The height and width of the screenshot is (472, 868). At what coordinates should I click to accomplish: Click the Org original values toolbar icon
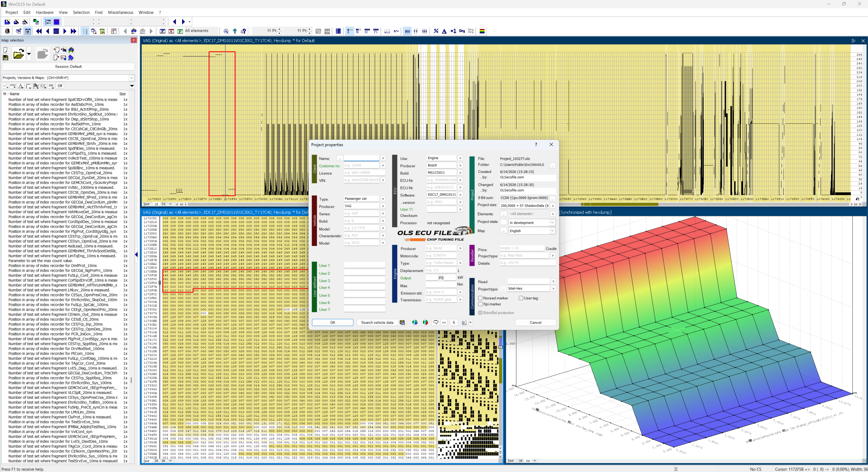pos(462,31)
